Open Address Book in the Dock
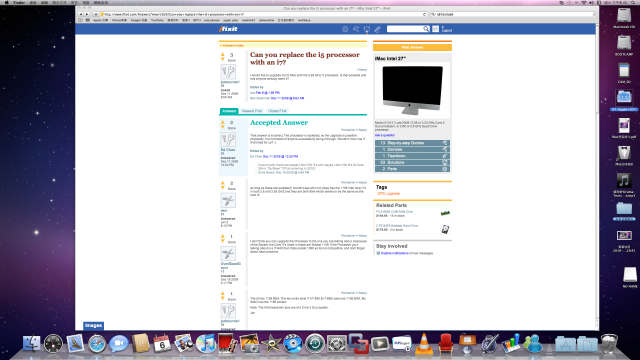This screenshot has height=360, width=640. coord(140,344)
